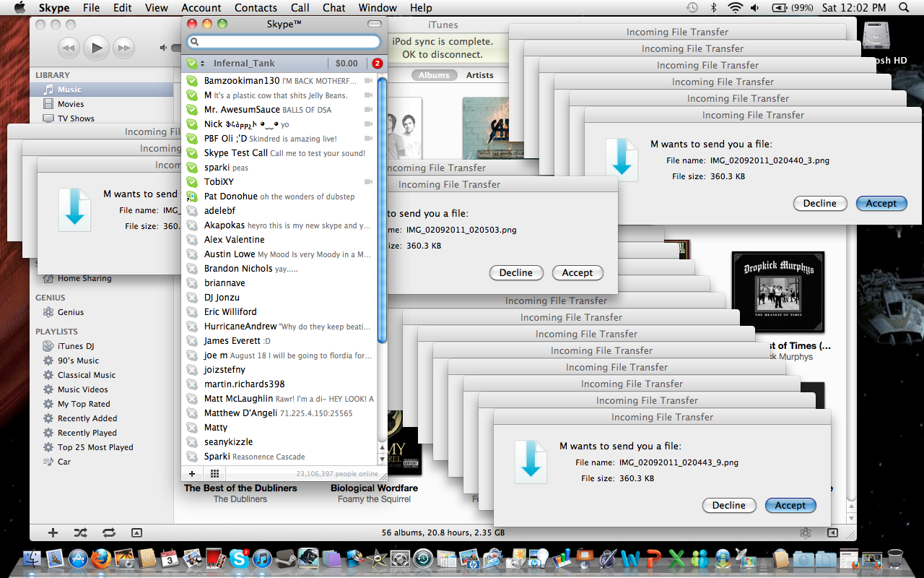Screen dimensions: 924x578
Task: Open Trash in the Dock
Action: [x=895, y=558]
